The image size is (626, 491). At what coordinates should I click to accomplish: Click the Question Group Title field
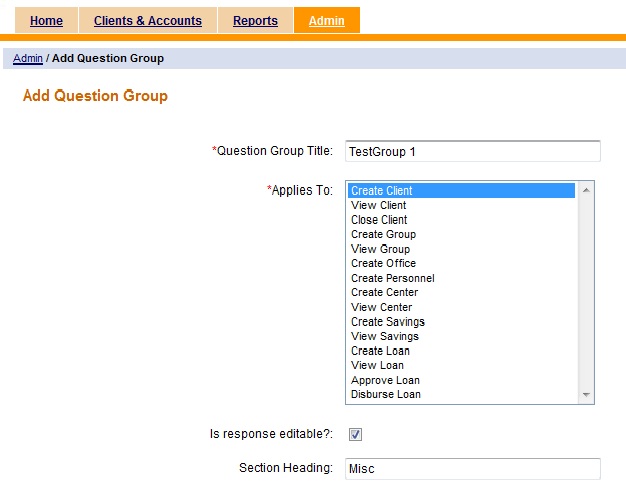pyautogui.click(x=472, y=151)
